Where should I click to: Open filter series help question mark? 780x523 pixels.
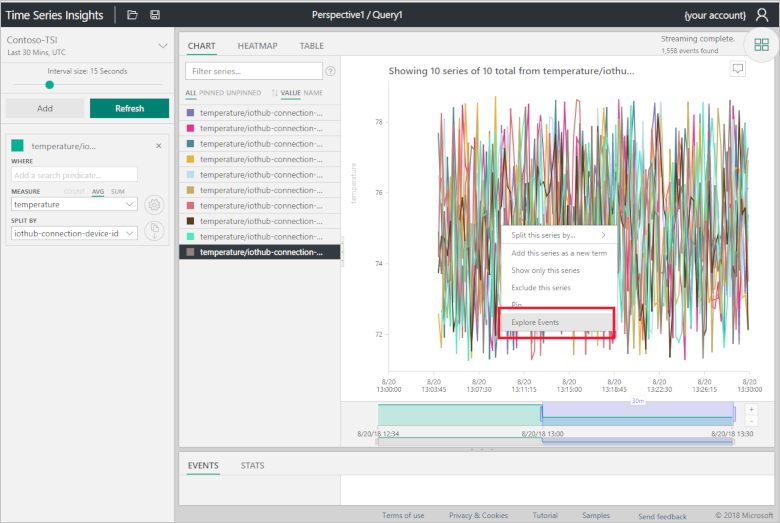coord(330,71)
